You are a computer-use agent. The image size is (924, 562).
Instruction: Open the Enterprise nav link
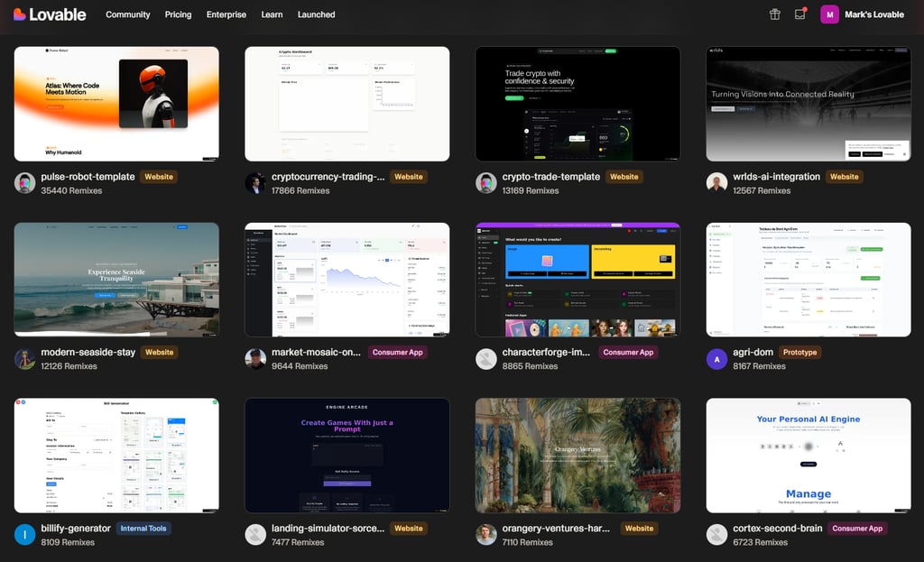[226, 14]
